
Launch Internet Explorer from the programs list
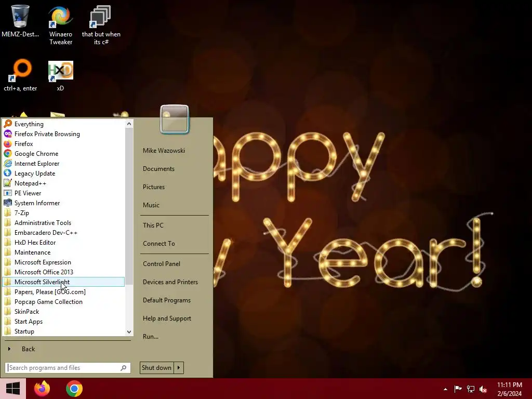click(x=63, y=163)
